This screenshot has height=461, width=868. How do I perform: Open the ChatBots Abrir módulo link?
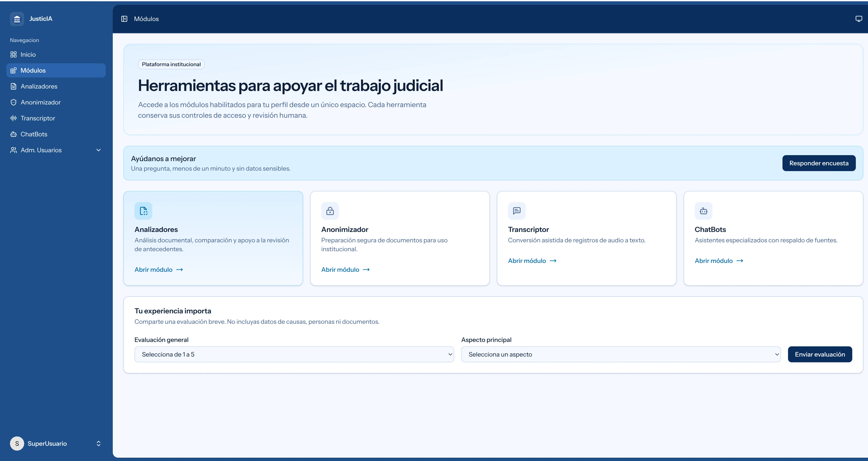719,261
